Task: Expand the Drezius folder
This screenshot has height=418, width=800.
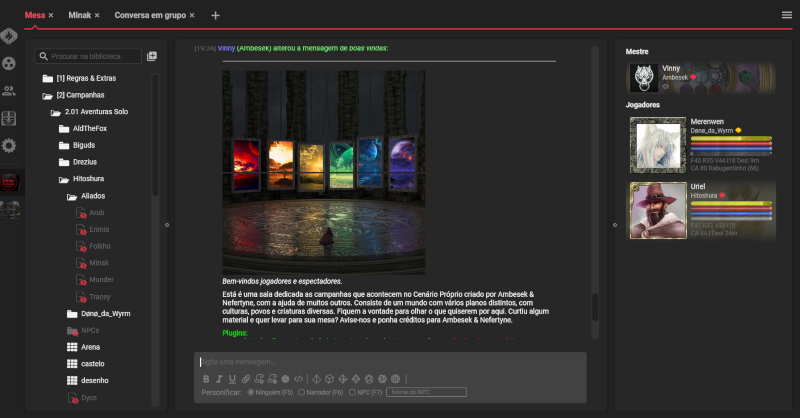Action: 78,162
